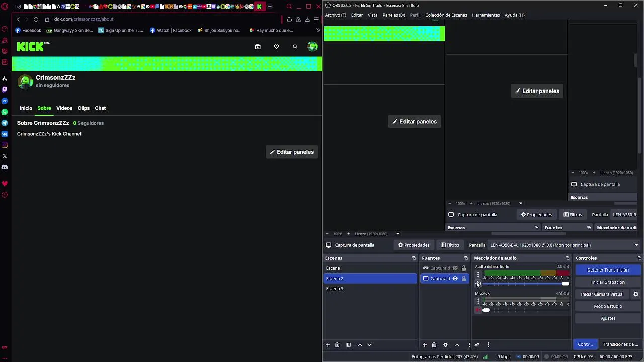Image resolution: width=644 pixels, height=362 pixels.
Task: Open Filtros for the selected source
Action: point(450,245)
